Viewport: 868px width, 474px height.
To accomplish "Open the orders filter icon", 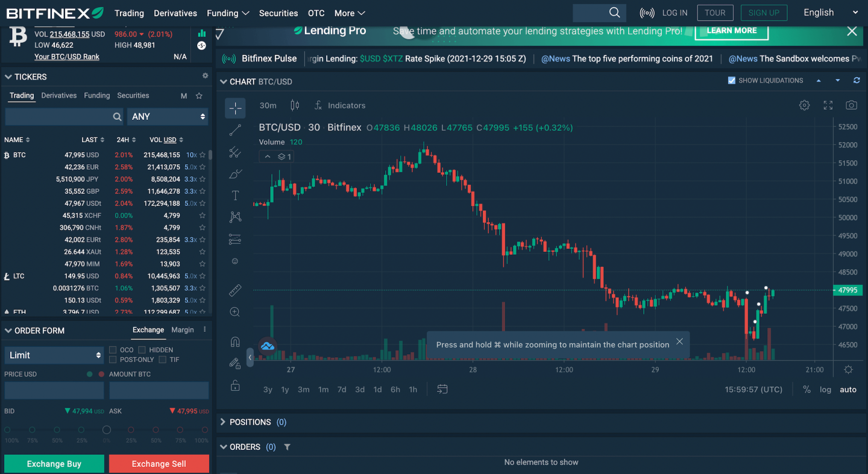I will click(x=287, y=447).
